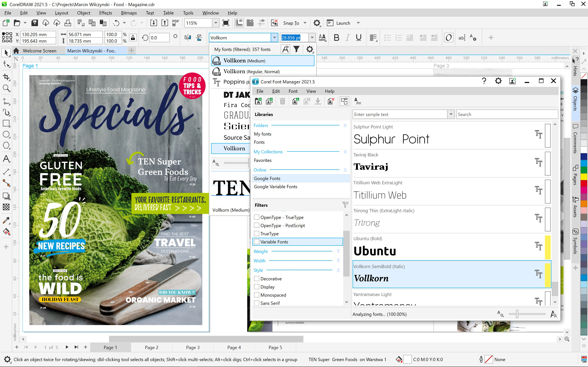Open the zoom level dropdown
The height and width of the screenshot is (367, 588).
tap(215, 23)
